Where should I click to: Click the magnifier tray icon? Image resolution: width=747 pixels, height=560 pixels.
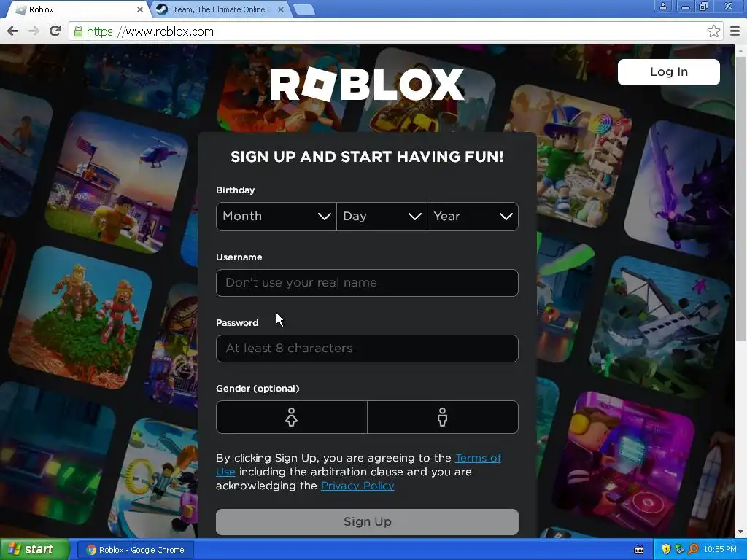(x=693, y=550)
